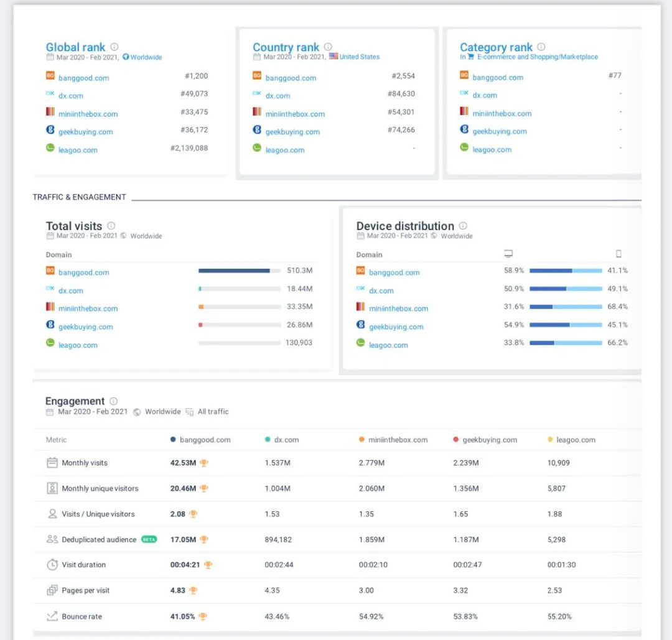The width and height of the screenshot is (672, 640).
Task: Open miniinthebox.com in Category rank list
Action: coord(502,114)
